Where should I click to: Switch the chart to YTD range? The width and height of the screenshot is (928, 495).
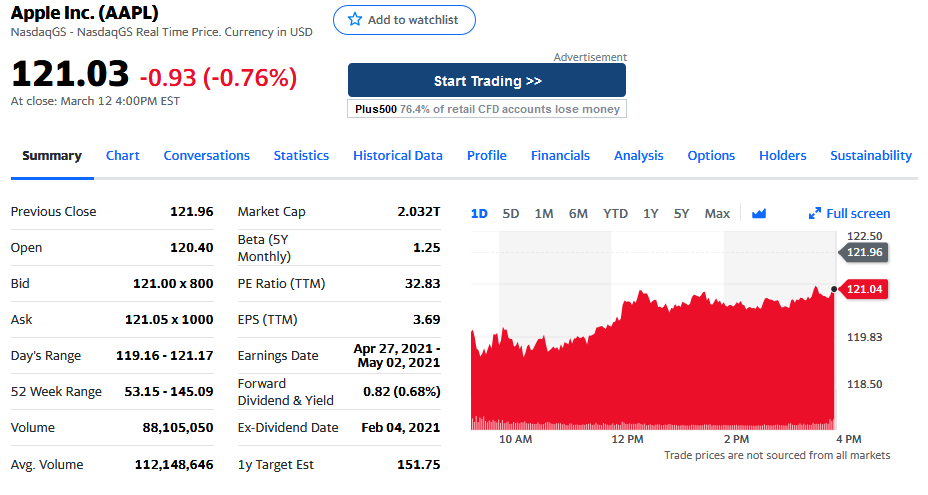pyautogui.click(x=615, y=213)
